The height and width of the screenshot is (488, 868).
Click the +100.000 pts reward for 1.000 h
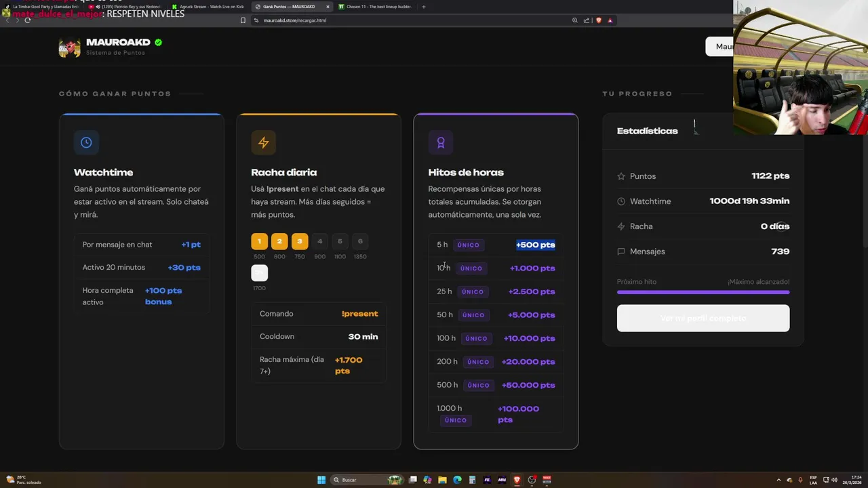pyautogui.click(x=519, y=414)
